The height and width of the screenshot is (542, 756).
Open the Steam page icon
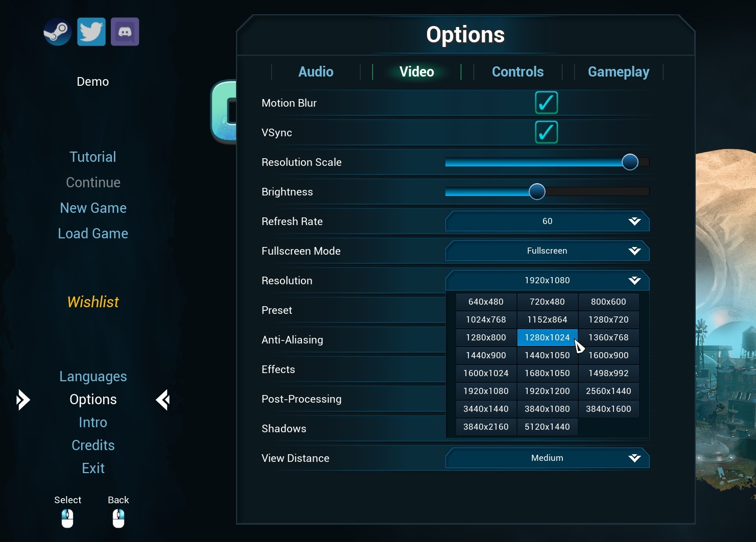(57, 32)
